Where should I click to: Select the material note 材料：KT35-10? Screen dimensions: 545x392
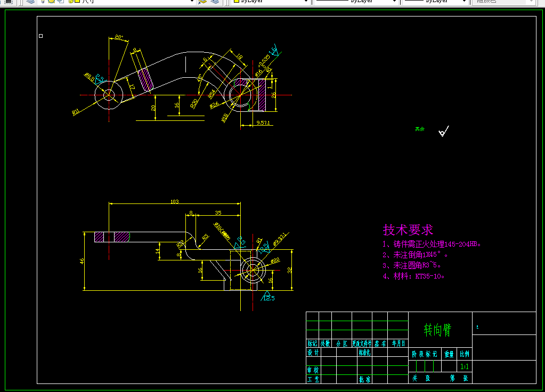(413, 276)
